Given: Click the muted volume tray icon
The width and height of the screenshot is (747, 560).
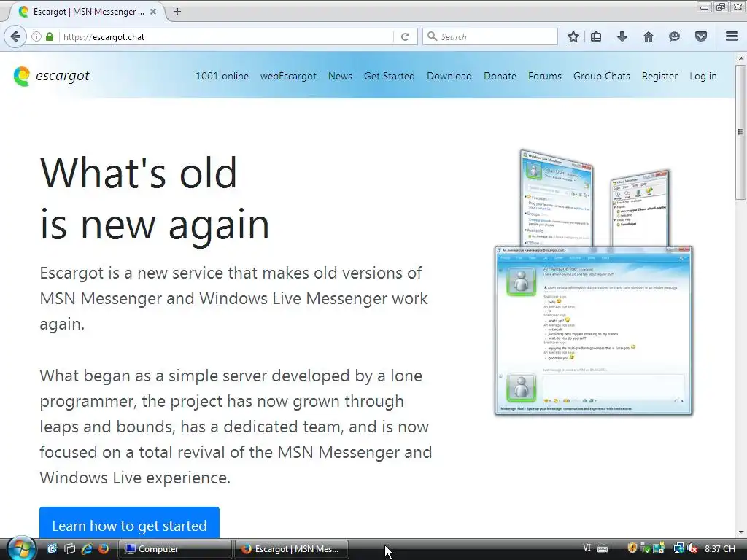Looking at the screenshot, I should coord(692,548).
